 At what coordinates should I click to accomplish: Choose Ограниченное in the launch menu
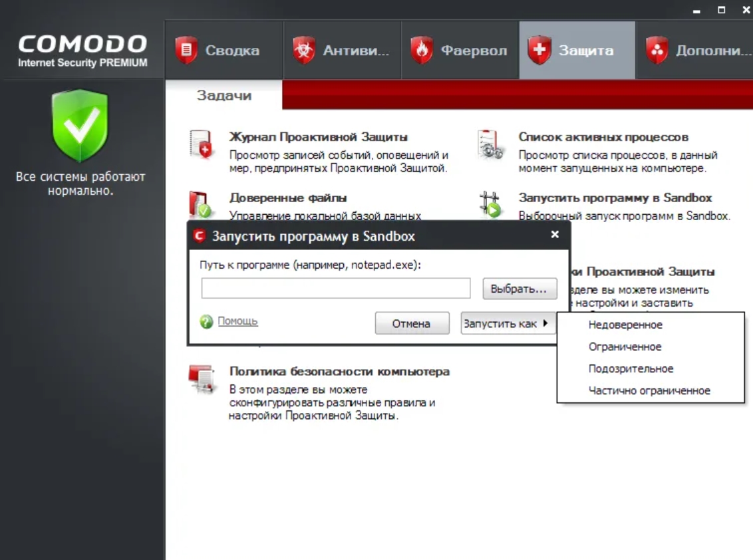pyautogui.click(x=625, y=347)
